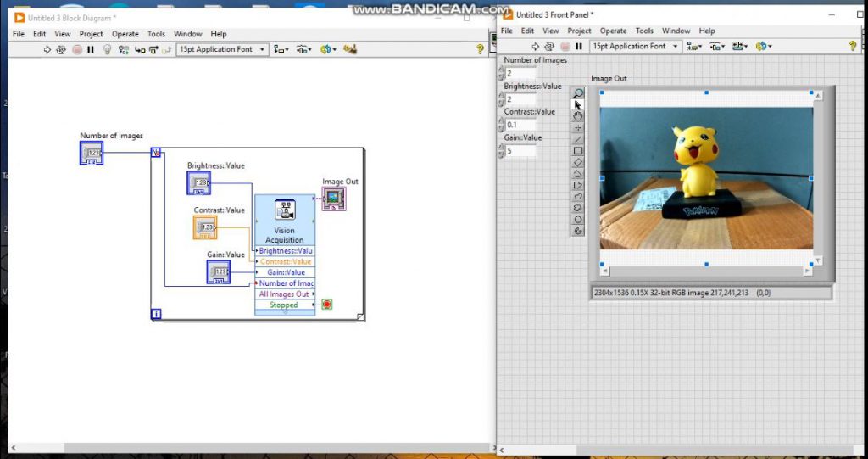Click Number of Images stepper arrows
This screenshot has height=459, width=868.
click(x=502, y=73)
